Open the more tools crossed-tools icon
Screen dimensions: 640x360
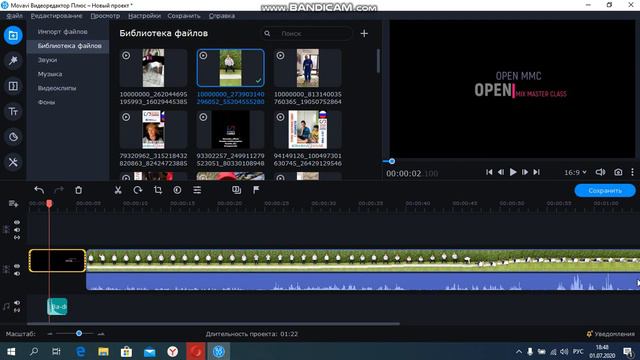(13, 162)
